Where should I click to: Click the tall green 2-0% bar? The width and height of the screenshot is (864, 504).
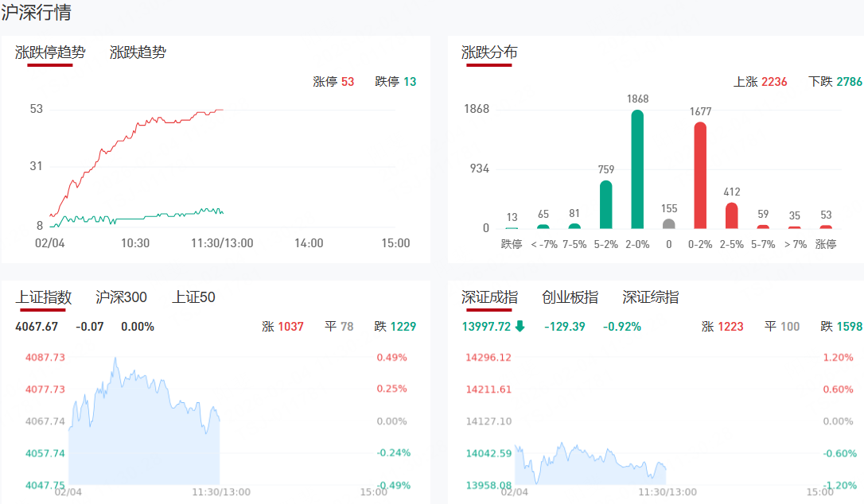637,169
